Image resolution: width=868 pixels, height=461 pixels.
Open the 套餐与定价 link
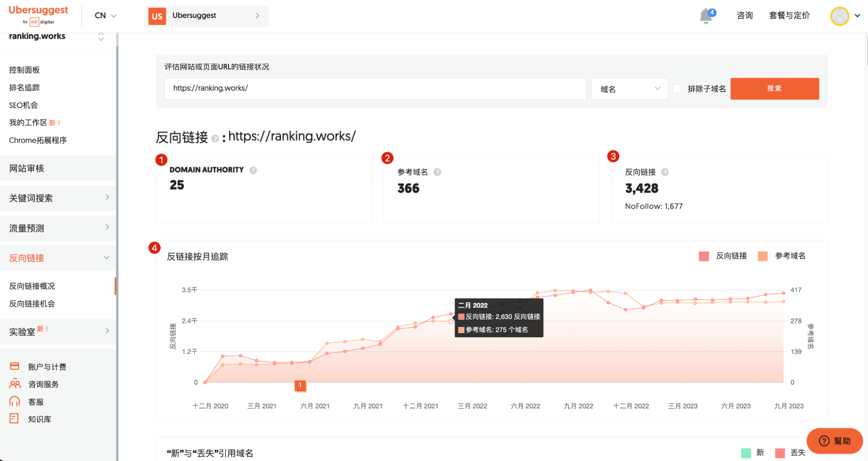(x=789, y=16)
